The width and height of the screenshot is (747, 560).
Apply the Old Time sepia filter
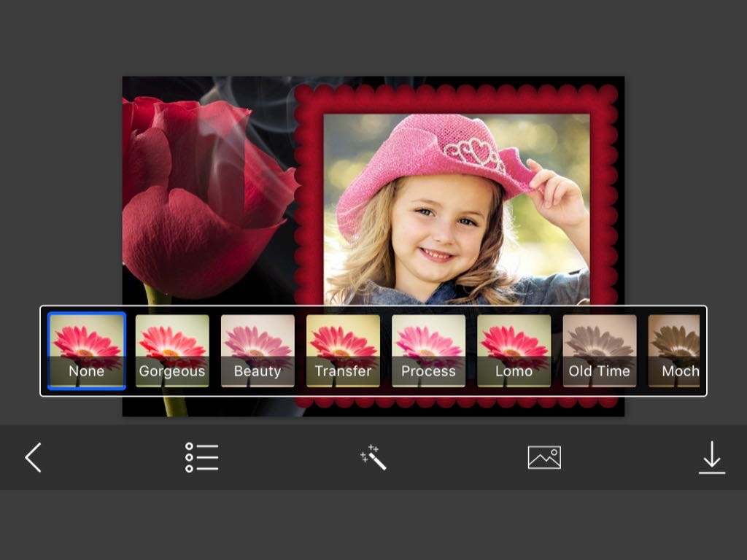(599, 351)
